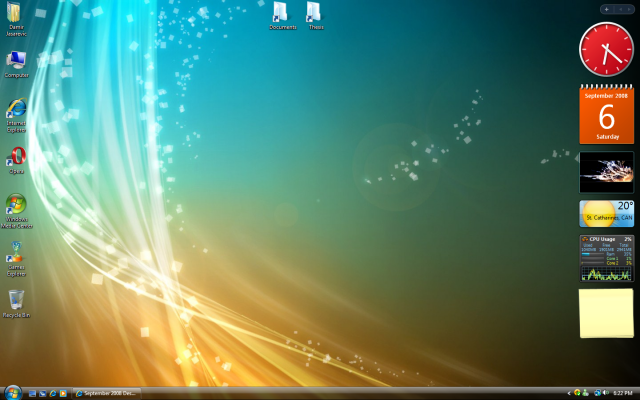Open the Windows Start orb
The image size is (640, 400).
point(13,393)
